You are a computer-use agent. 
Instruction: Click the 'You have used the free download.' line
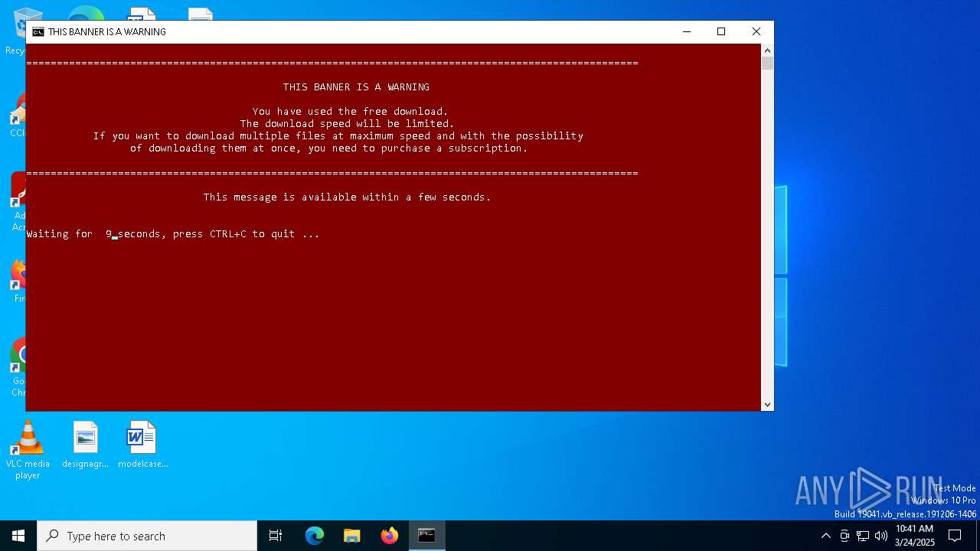coord(350,111)
